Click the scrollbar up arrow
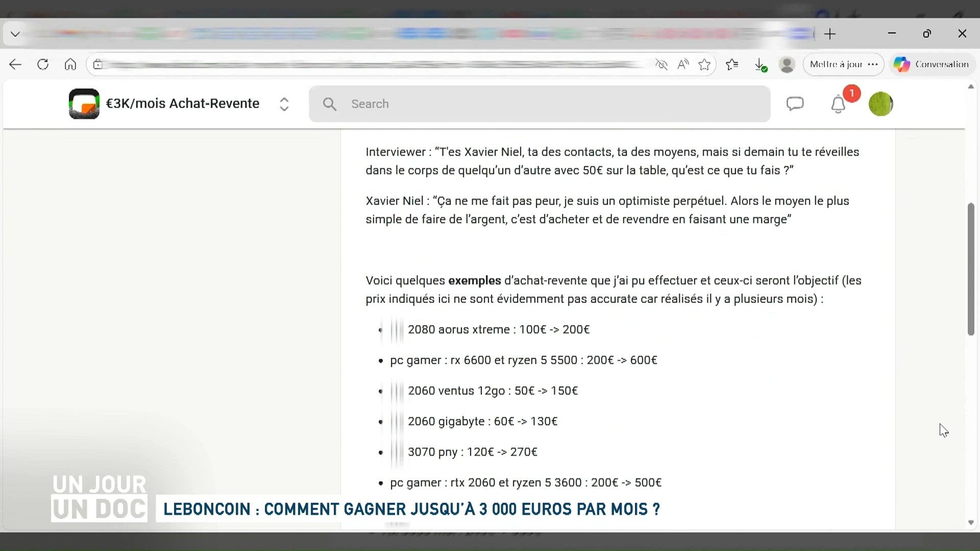This screenshot has width=980, height=551. click(x=971, y=87)
